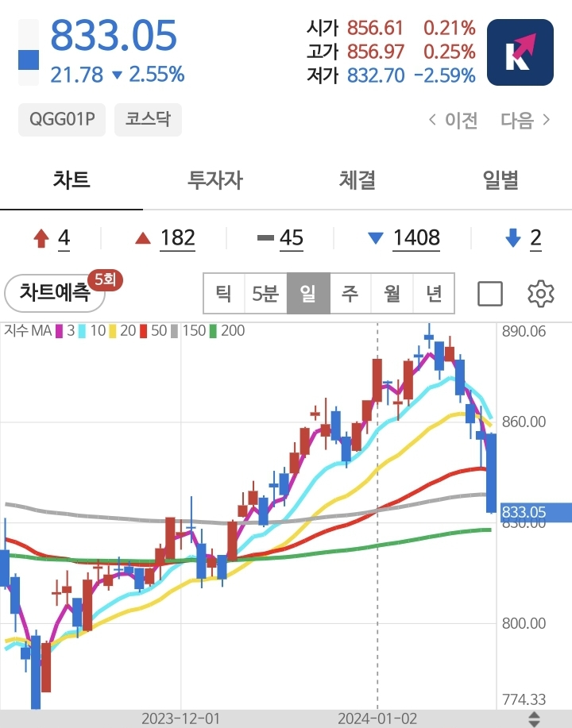The width and height of the screenshot is (572, 728).
Task: Click the green MA 200 swatch
Action: (213, 331)
